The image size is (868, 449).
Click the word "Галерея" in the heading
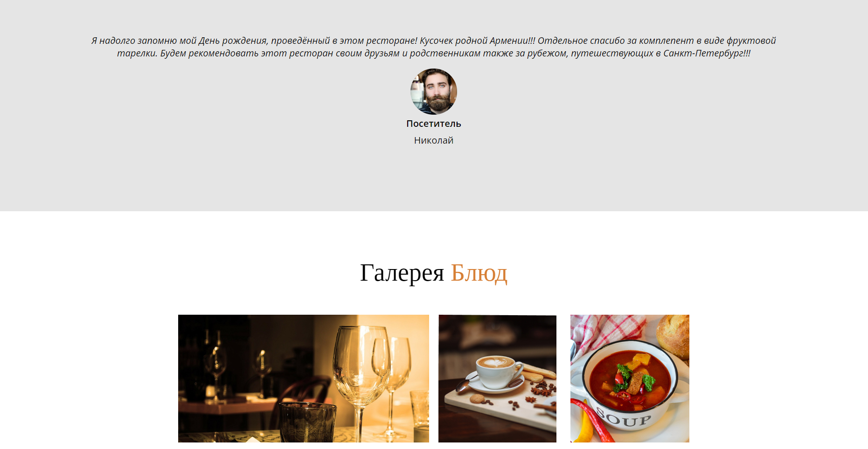pyautogui.click(x=402, y=273)
